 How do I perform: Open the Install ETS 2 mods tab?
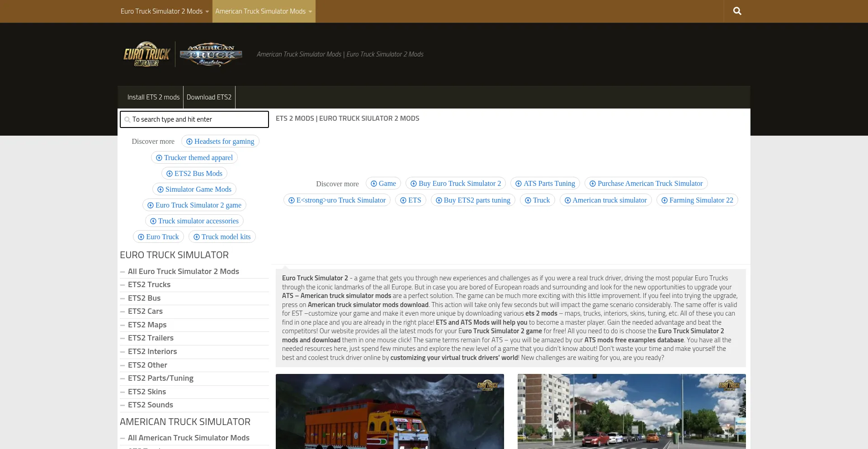pyautogui.click(x=153, y=97)
